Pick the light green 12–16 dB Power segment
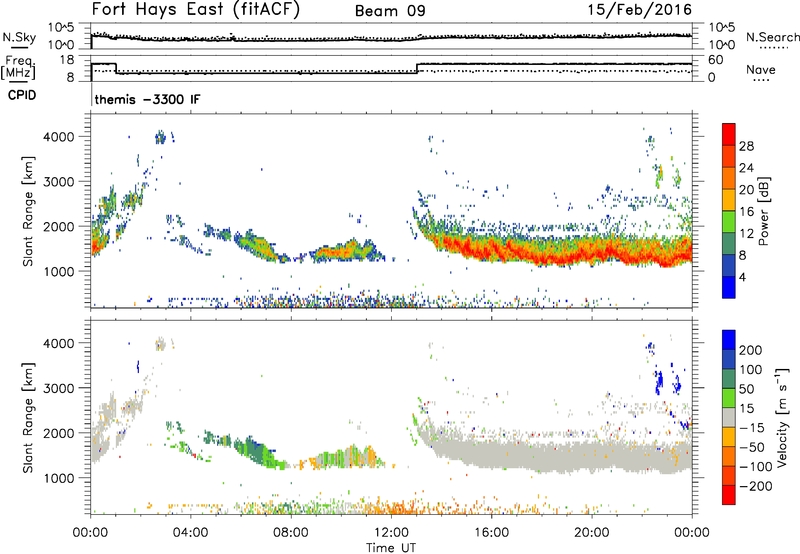The image size is (800, 554). 729,222
